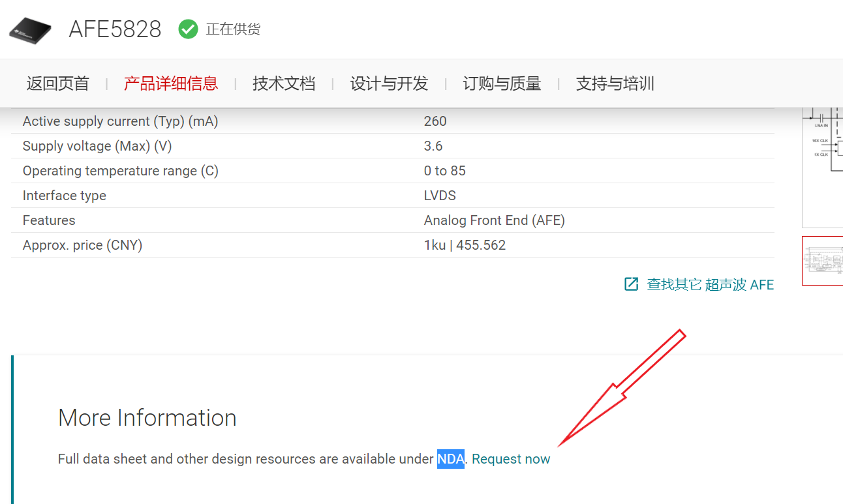Open the 订购与质量 tab
The height and width of the screenshot is (504, 843).
pos(502,83)
